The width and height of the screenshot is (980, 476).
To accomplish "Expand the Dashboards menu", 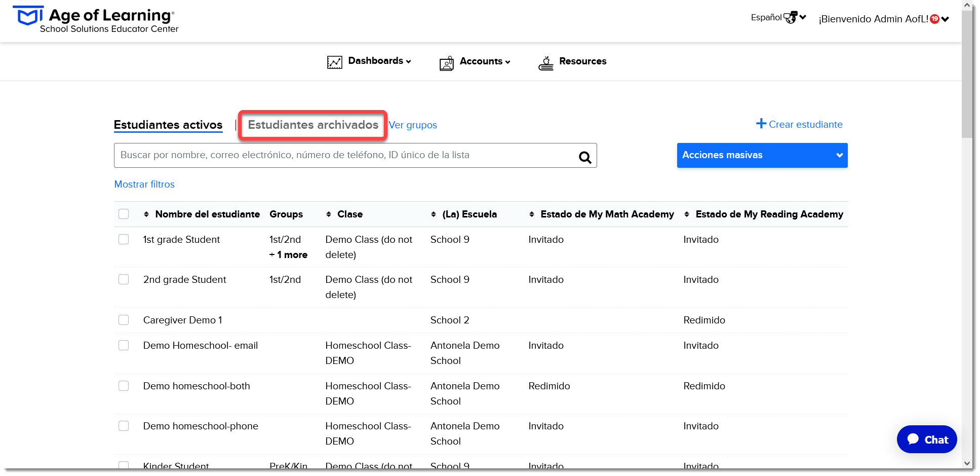I will [x=379, y=61].
